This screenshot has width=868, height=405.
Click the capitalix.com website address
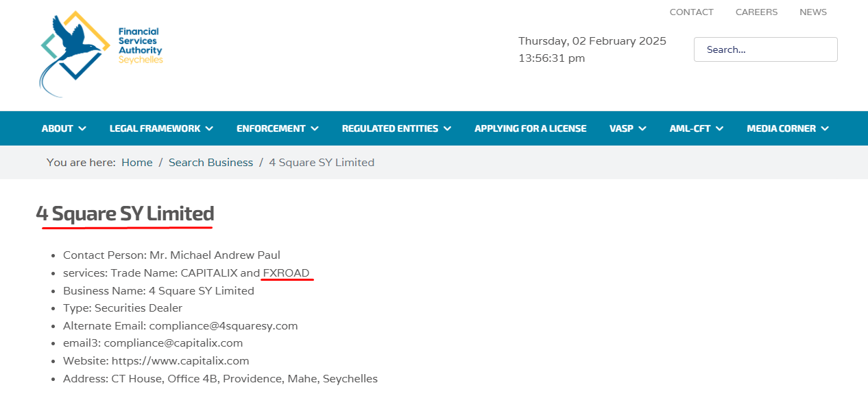click(180, 361)
